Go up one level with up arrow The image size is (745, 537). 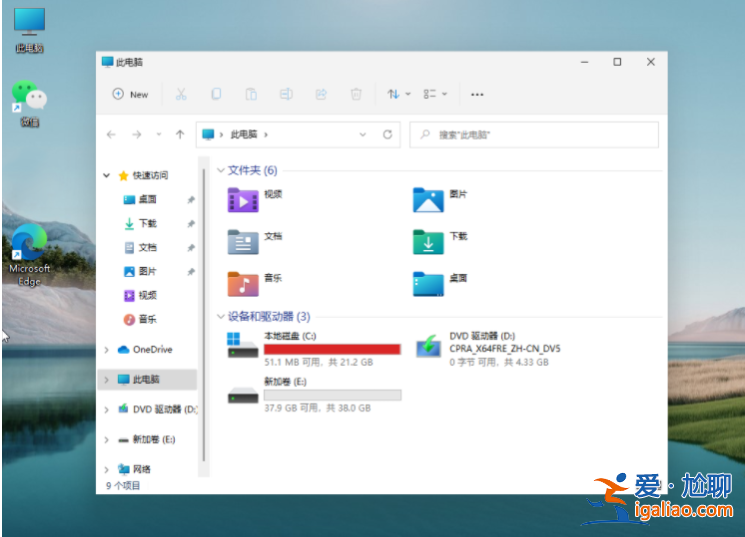point(180,134)
